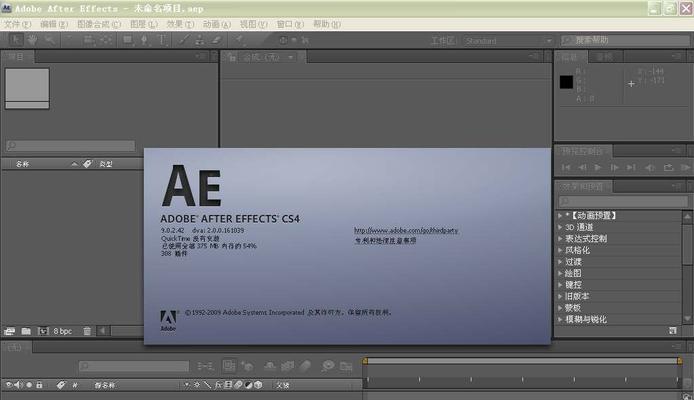This screenshot has width=694, height=400.
Task: Open the Standard workspace dropdown
Action: (508, 41)
